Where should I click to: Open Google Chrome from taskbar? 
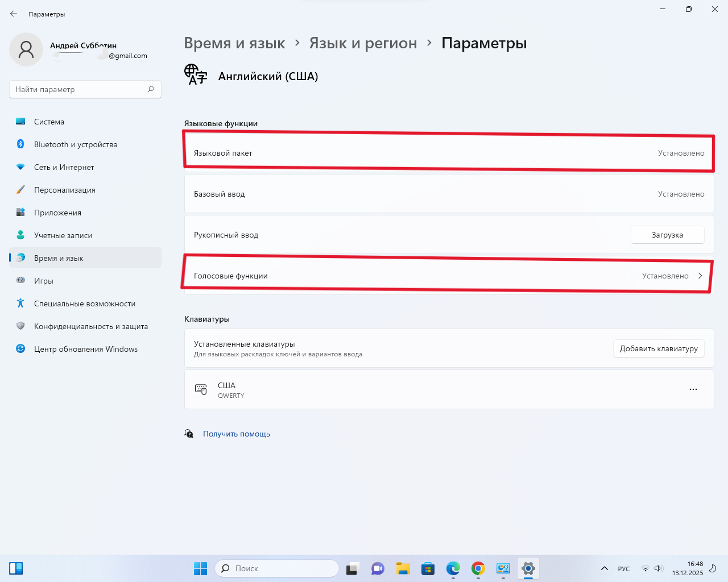[x=478, y=568]
